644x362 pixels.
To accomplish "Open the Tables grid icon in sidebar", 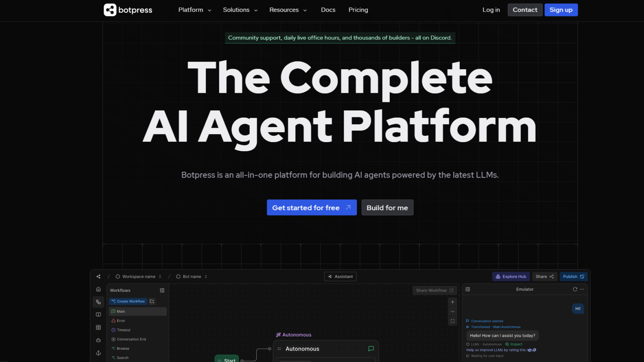I will [x=98, y=327].
